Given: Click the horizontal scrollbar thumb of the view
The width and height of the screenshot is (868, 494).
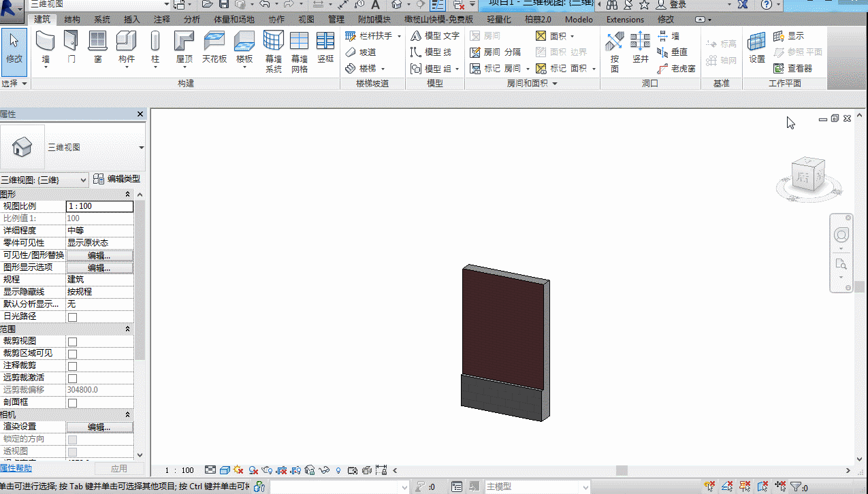Looking at the screenshot, I should coord(622,470).
